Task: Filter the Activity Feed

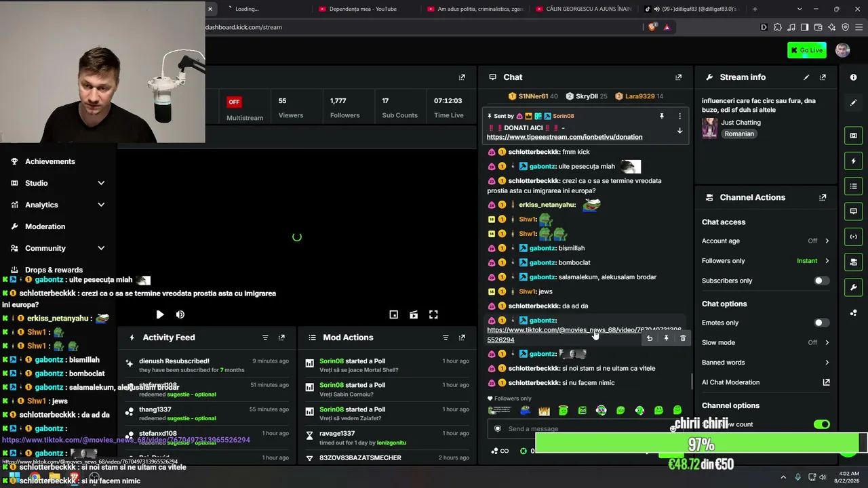Action: coord(265,338)
